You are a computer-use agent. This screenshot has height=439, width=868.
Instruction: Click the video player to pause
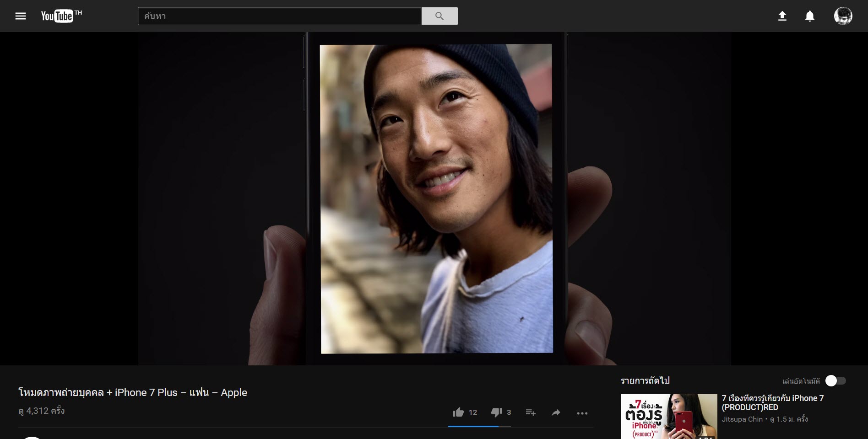tap(434, 198)
